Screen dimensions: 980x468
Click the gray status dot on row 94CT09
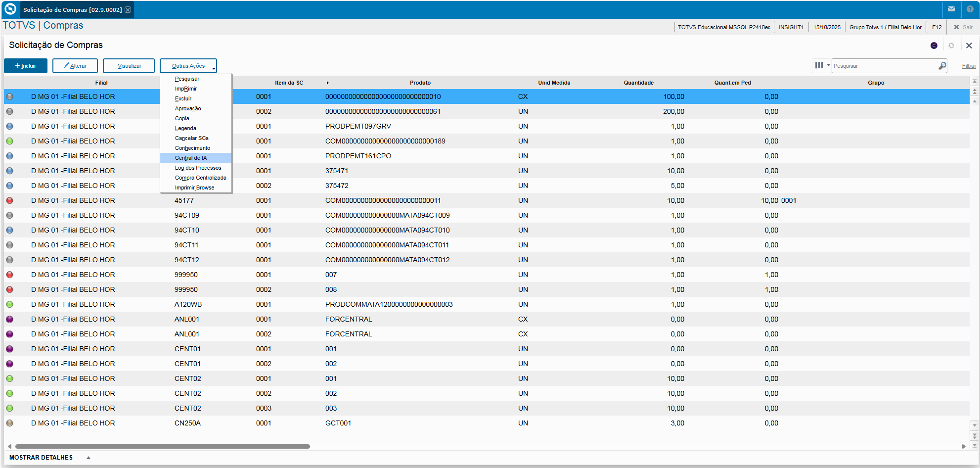click(x=9, y=215)
